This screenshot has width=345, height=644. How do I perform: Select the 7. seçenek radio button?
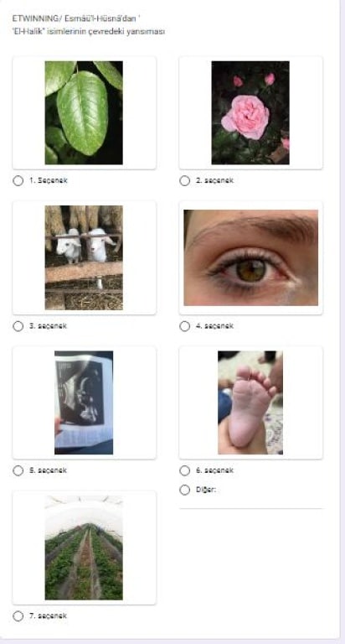tap(18, 616)
